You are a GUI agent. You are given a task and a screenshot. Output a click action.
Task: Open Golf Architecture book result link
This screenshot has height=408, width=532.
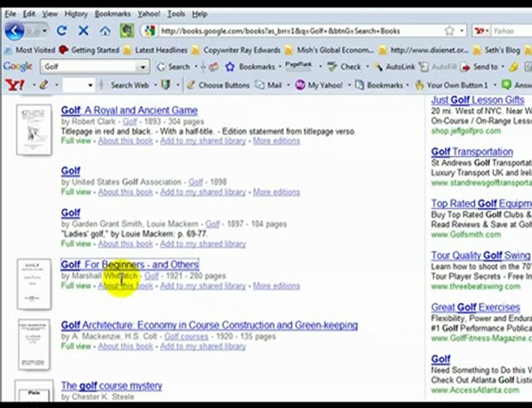pos(209,325)
